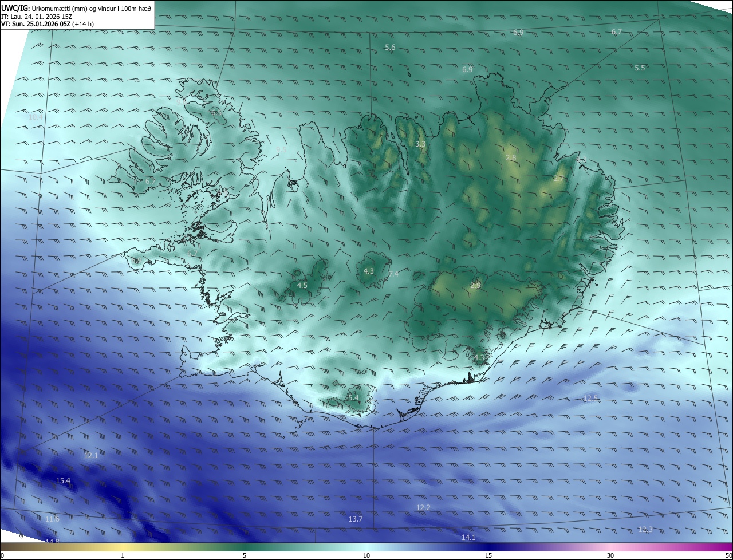
Task: Click the 2.7 value label
Action: point(558,179)
